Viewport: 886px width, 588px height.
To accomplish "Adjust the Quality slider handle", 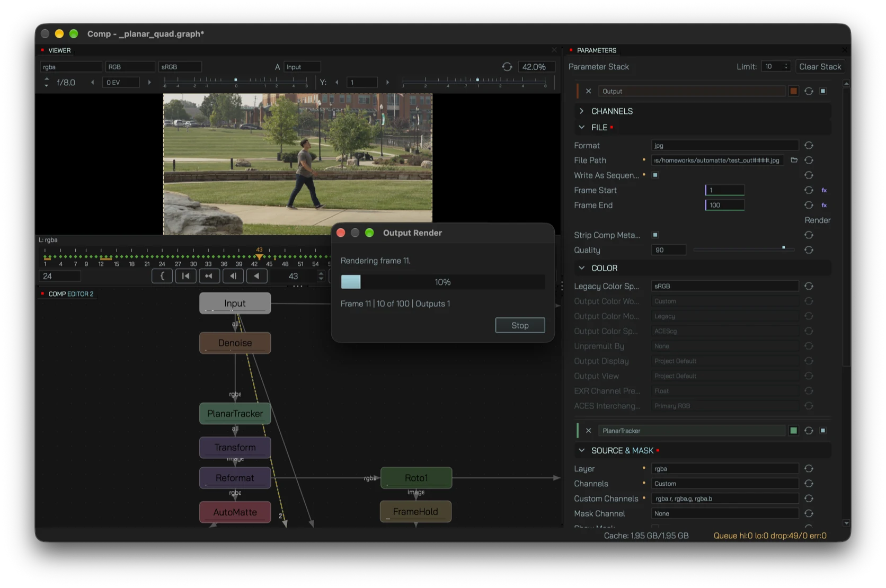I will pos(784,247).
